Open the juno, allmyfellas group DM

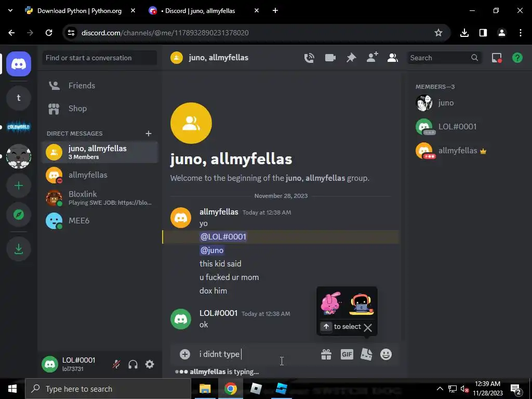(x=100, y=152)
